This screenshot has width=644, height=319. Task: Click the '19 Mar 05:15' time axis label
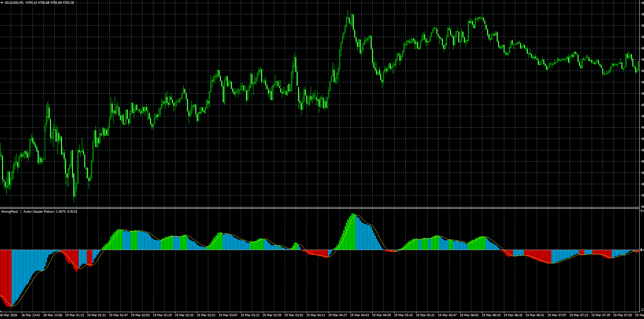click(403, 315)
